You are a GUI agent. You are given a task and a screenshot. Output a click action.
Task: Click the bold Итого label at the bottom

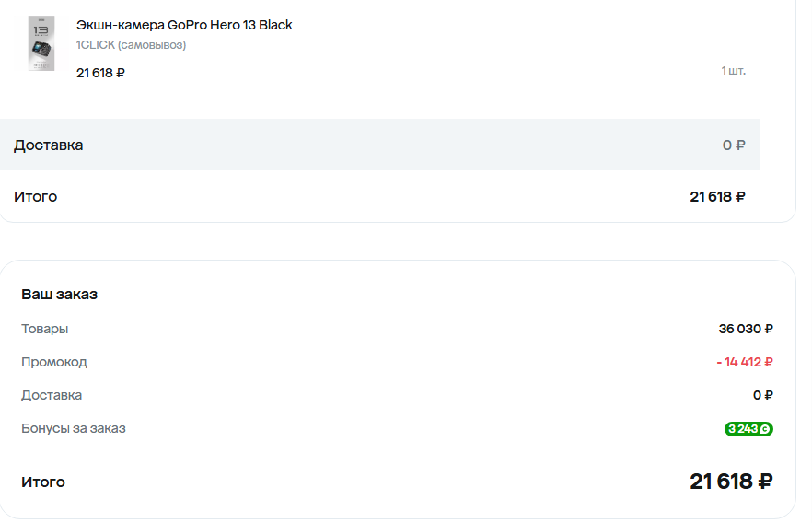point(43,482)
